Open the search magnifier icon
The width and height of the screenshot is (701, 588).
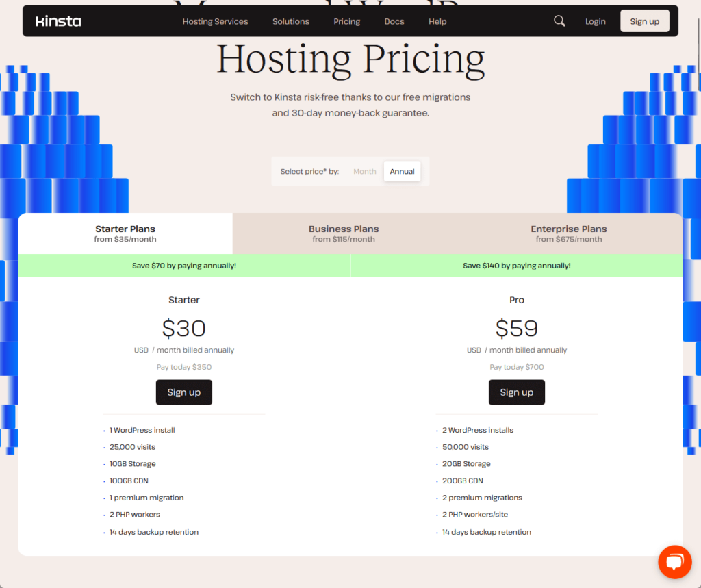point(559,21)
